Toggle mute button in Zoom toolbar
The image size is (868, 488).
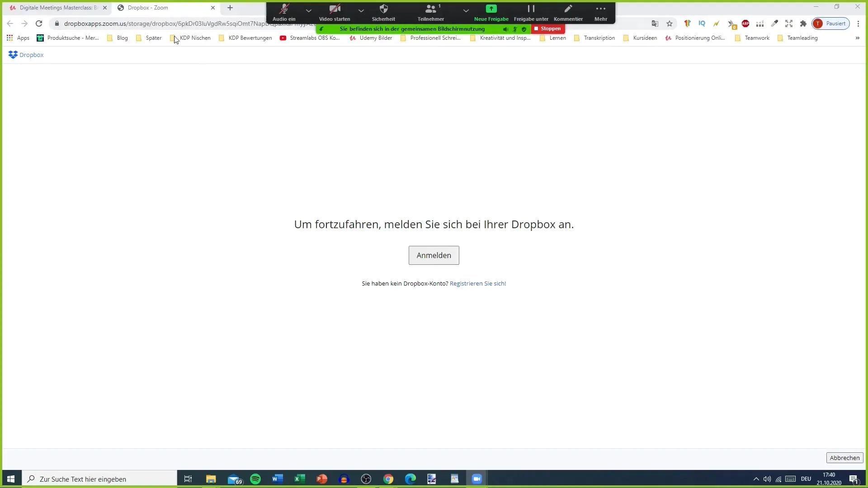[x=284, y=11]
